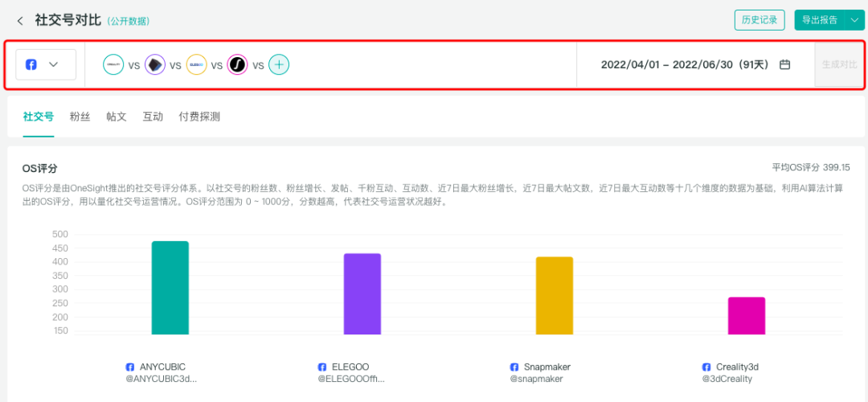The image size is (868, 402).
Task: Click the Snapmaker account label
Action: (547, 367)
